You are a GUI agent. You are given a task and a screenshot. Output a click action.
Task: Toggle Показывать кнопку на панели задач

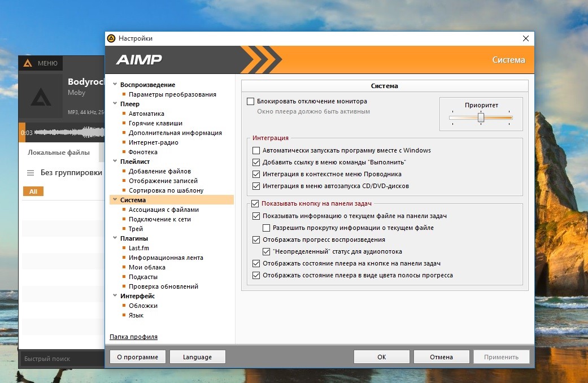pos(255,204)
